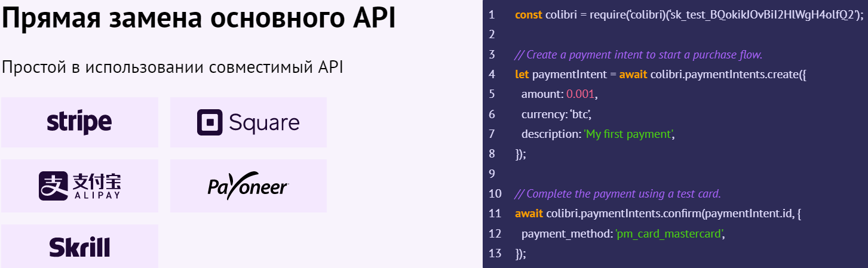The image size is (868, 268).
Task: Select the Skrill logo tile
Action: (x=79, y=246)
